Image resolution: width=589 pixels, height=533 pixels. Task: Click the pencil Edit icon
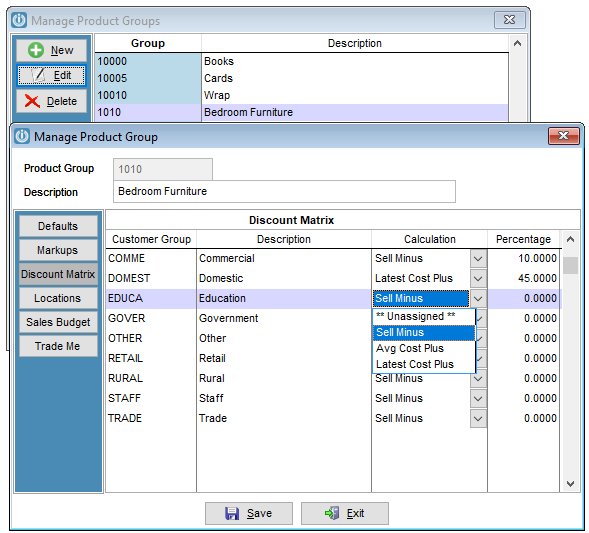pyautogui.click(x=39, y=75)
